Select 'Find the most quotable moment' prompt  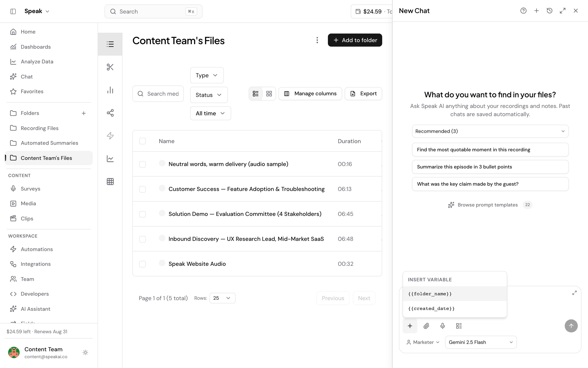coord(490,150)
